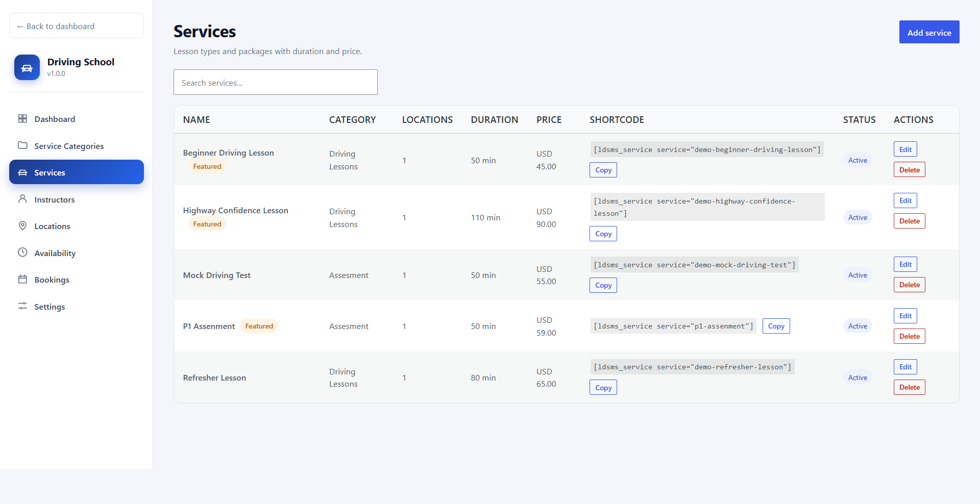The height and width of the screenshot is (504, 980).
Task: Edit the Beginner Driving Lesson service
Action: (x=905, y=149)
